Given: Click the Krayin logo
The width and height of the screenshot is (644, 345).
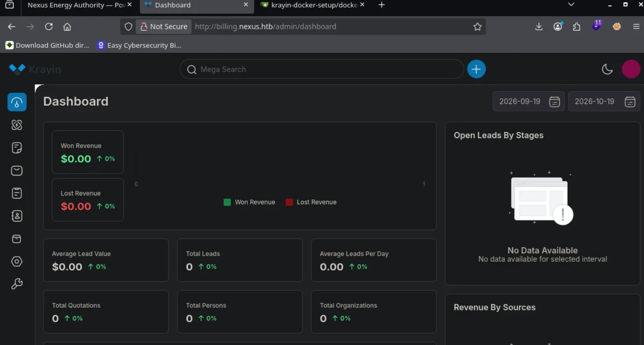Looking at the screenshot, I should tap(35, 69).
